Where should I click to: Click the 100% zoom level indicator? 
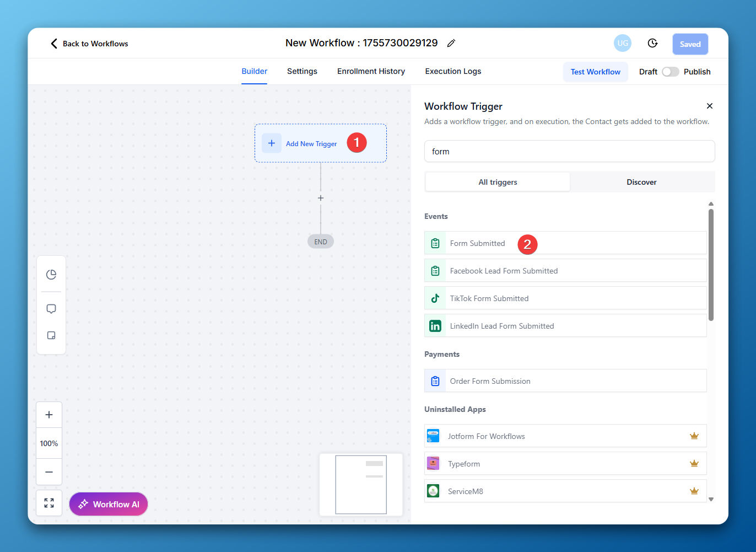(49, 443)
